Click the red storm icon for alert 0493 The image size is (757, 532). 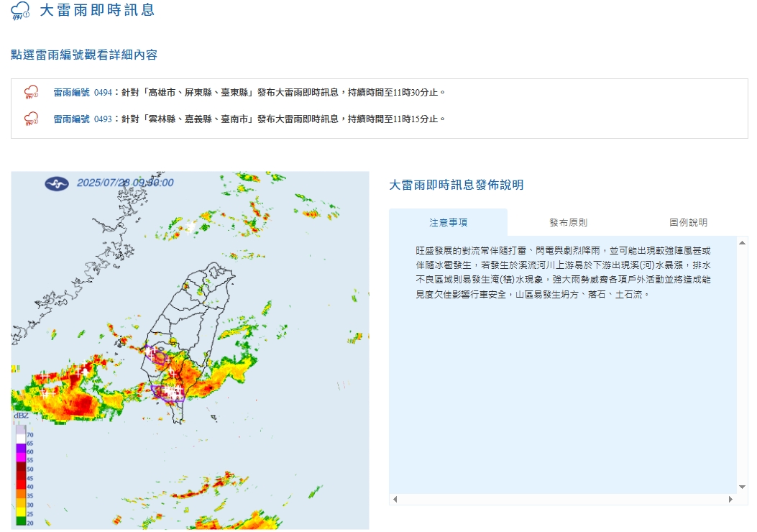32,119
